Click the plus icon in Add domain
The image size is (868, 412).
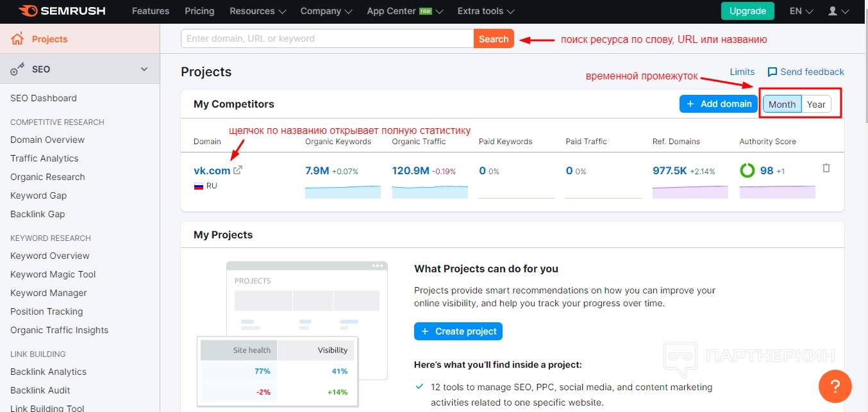pyautogui.click(x=690, y=104)
